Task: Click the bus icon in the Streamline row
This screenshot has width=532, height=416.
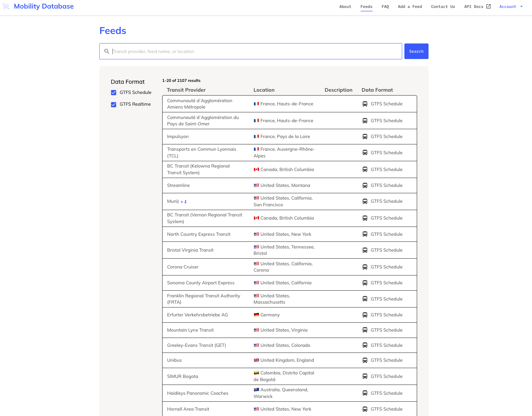Action: (365, 185)
